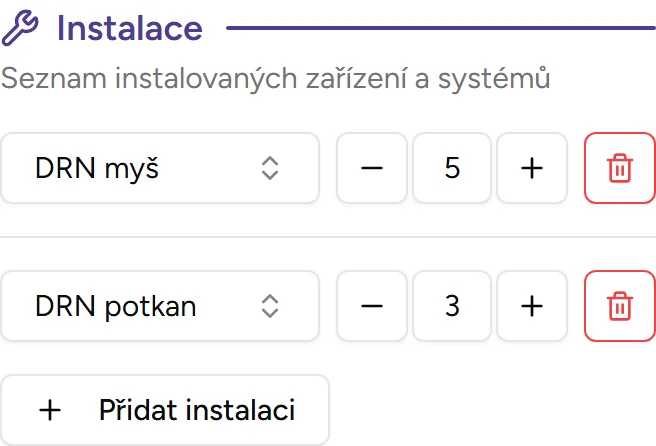Click the plus icon in Přidat instalaci
The width and height of the screenshot is (656, 446).
49,410
